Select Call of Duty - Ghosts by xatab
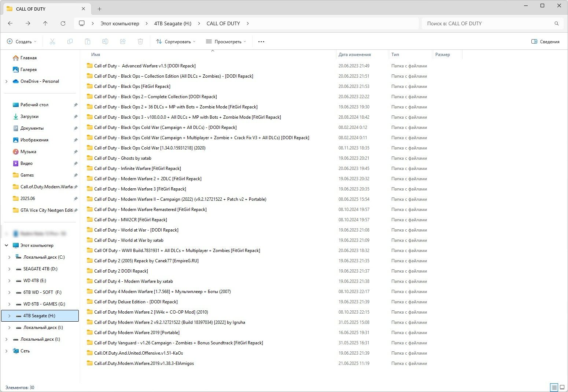This screenshot has height=392, width=568. coord(122,158)
